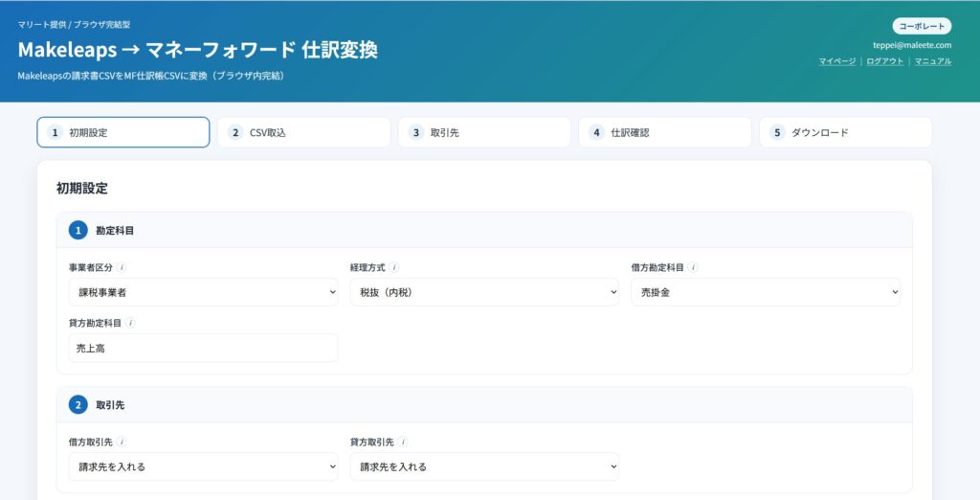Click the コーポレート plan badge
This screenshot has height=500, width=980.
tap(922, 26)
